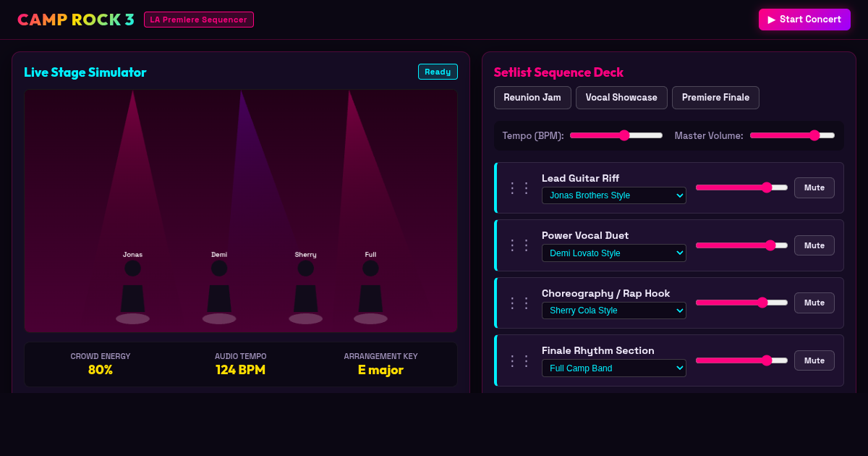Viewport: 868px width, 456px height.
Task: Load the Vocal Showcase preset
Action: tap(621, 98)
